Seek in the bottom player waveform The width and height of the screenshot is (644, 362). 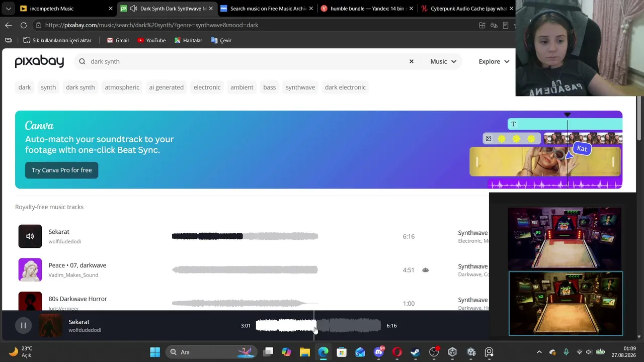coord(318,325)
